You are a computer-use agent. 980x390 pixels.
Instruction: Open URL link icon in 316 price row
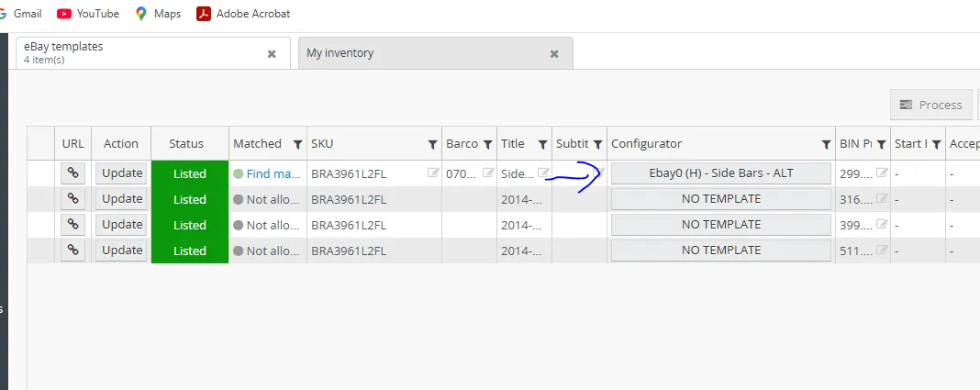[x=73, y=199]
